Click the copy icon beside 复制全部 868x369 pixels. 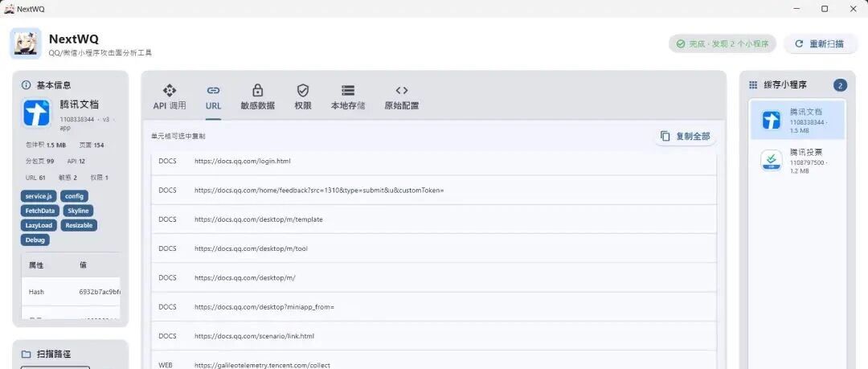(665, 137)
